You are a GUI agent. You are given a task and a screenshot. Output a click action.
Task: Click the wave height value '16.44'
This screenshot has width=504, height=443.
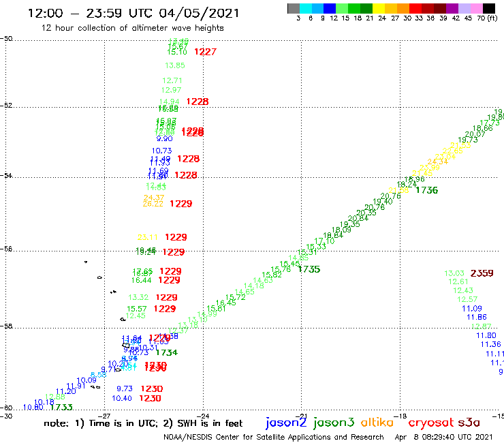[142, 280]
